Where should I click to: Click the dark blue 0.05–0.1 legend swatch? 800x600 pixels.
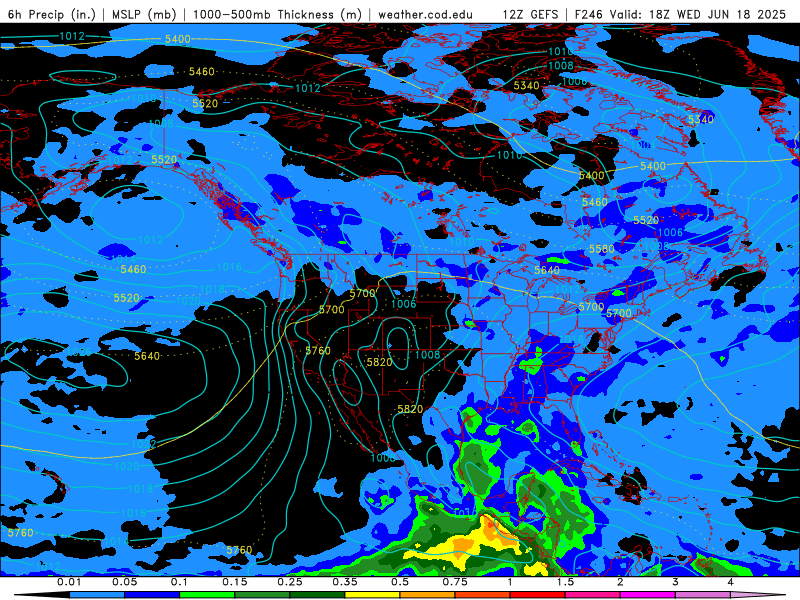coord(152,595)
